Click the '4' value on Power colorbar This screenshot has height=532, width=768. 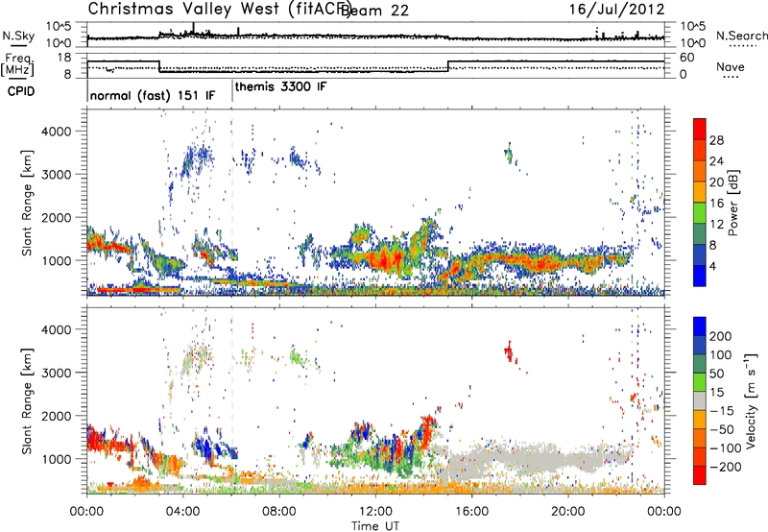tap(713, 267)
